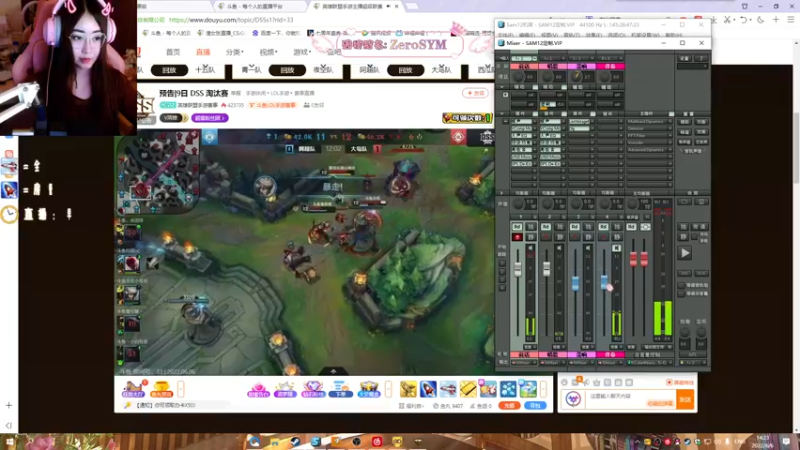Image resolution: width=800 pixels, height=450 pixels.
Task: Click the blue snowflake gift icon
Action: [508, 389]
